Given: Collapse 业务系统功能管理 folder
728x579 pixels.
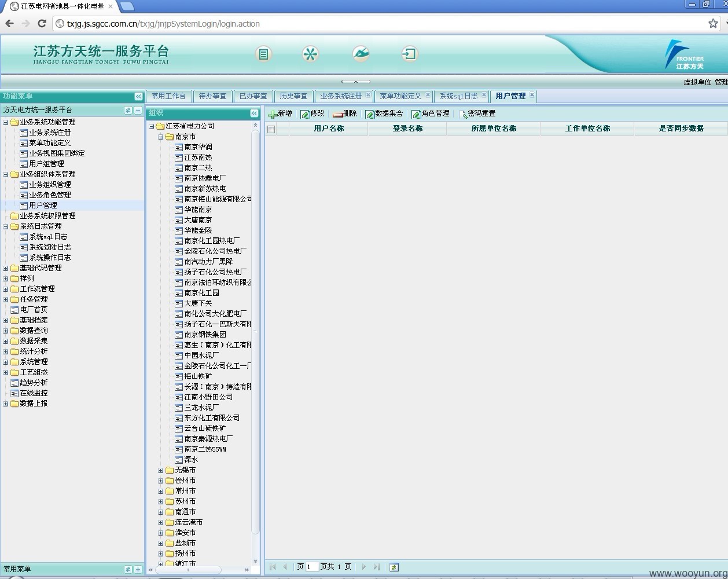Looking at the screenshot, I should pyautogui.click(x=6, y=122).
